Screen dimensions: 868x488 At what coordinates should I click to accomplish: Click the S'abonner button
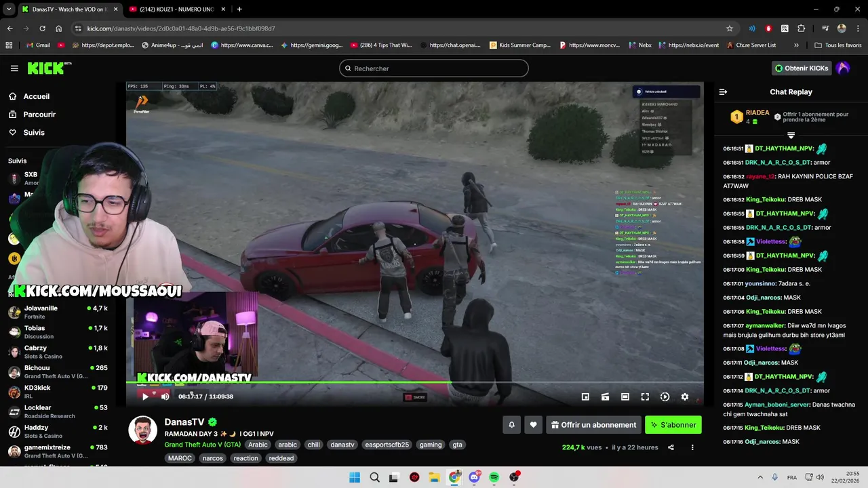673,425
